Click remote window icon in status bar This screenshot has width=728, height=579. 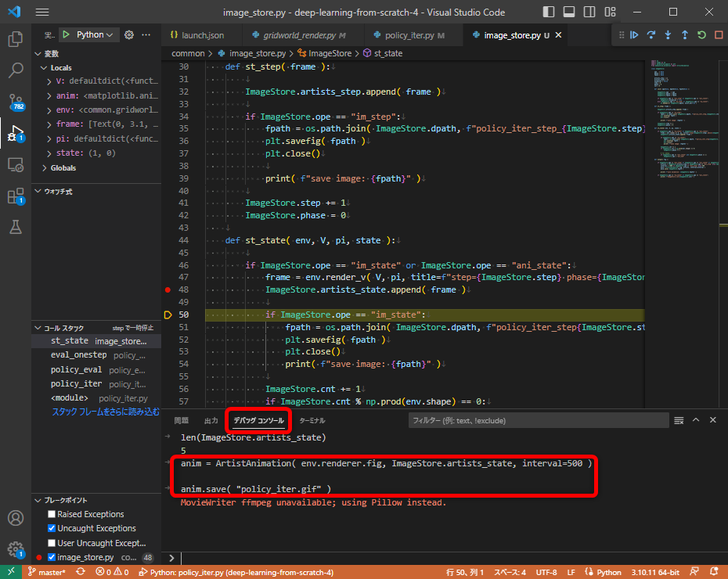click(x=11, y=572)
